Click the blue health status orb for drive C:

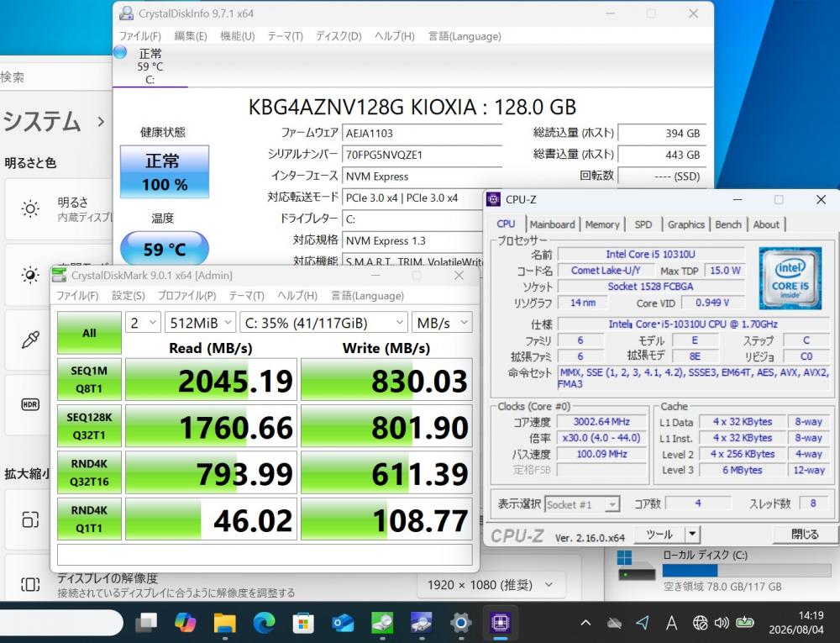120,52
